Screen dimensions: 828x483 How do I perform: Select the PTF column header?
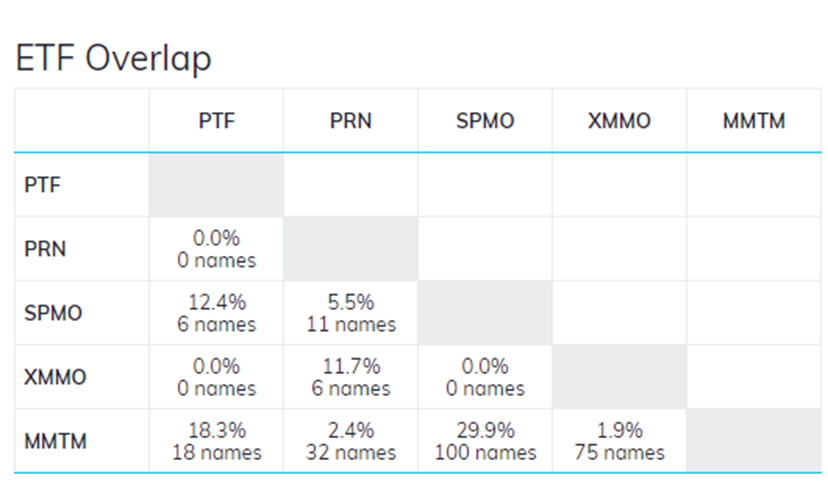pyautogui.click(x=216, y=121)
